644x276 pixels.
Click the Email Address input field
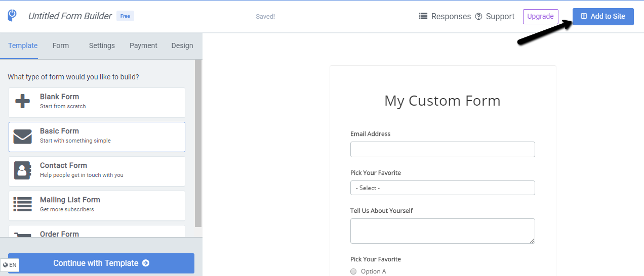(x=442, y=149)
